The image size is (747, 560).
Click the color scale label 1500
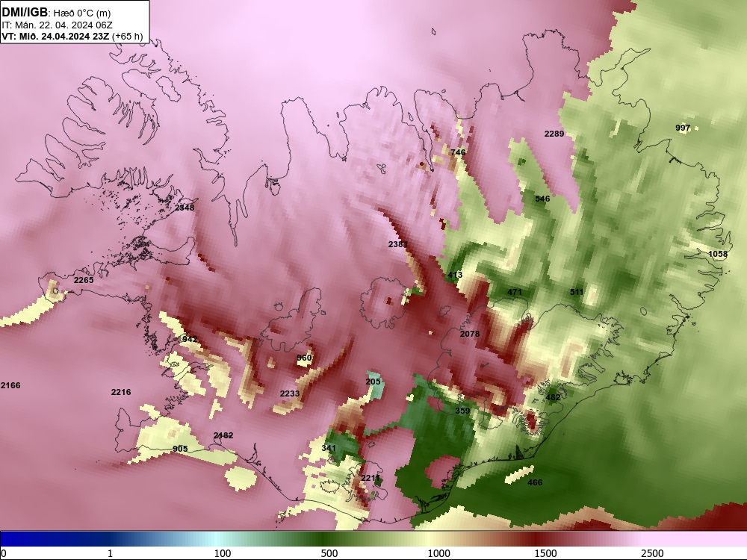point(545,553)
